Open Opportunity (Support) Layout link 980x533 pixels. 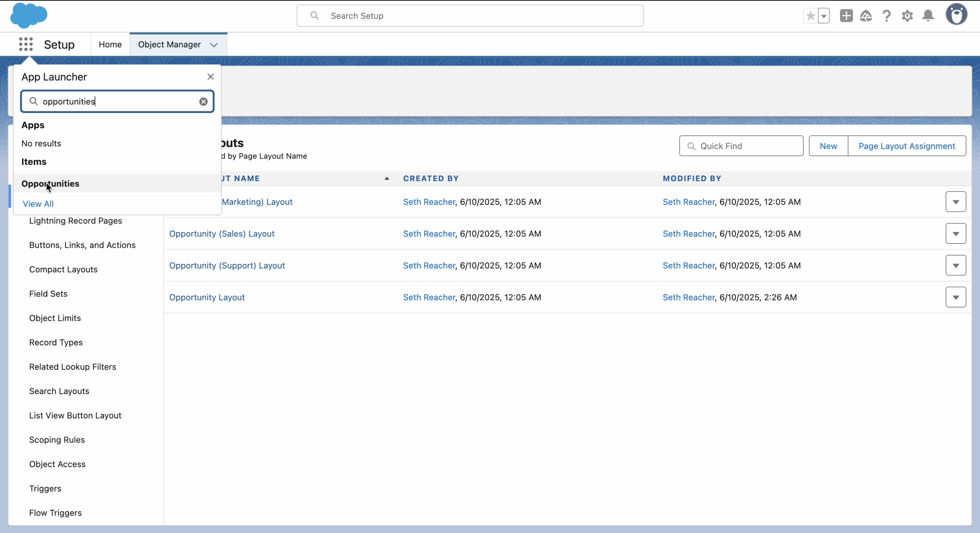[x=227, y=266]
